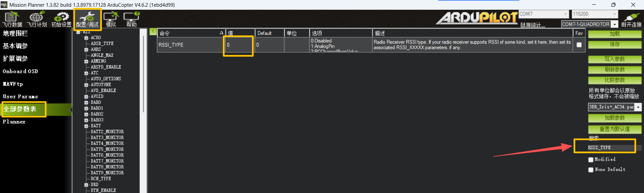This screenshot has height=193, width=644.
Task: Click the 帮助 help icon
Action: pyautogui.click(x=131, y=19)
